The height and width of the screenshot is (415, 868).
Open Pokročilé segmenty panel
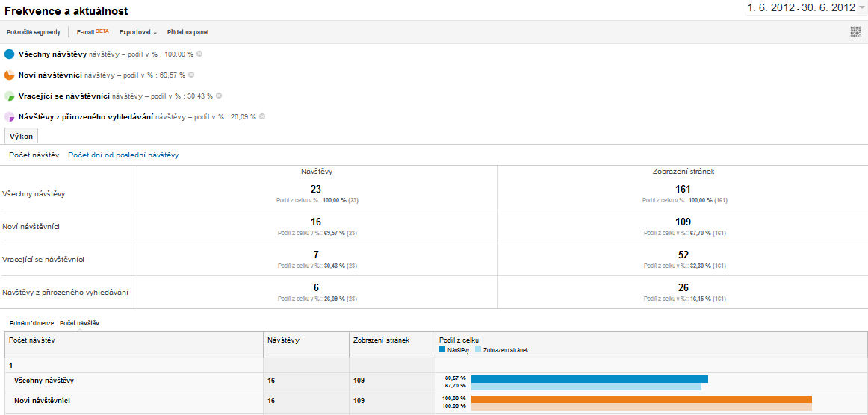coord(33,33)
